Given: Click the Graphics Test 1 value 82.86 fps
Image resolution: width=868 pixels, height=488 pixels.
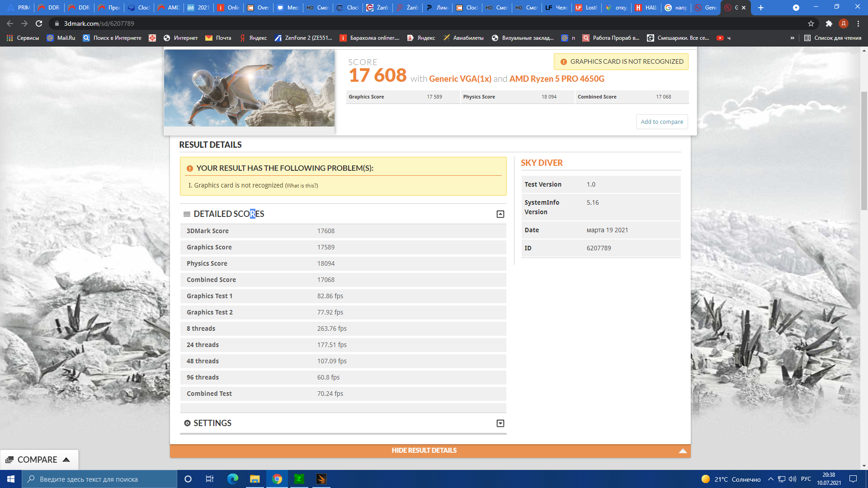Looking at the screenshot, I should pos(330,296).
